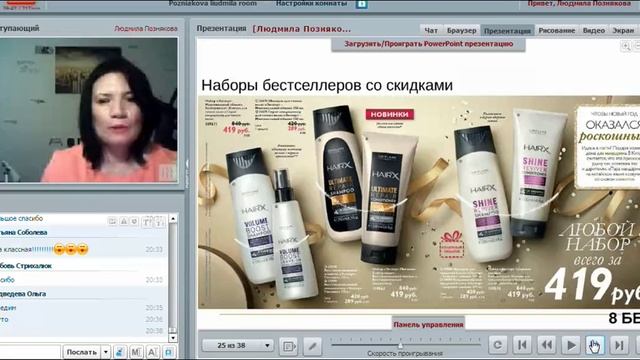Open the 'Рисование' tab
The height and width of the screenshot is (360, 640).
[557, 30]
